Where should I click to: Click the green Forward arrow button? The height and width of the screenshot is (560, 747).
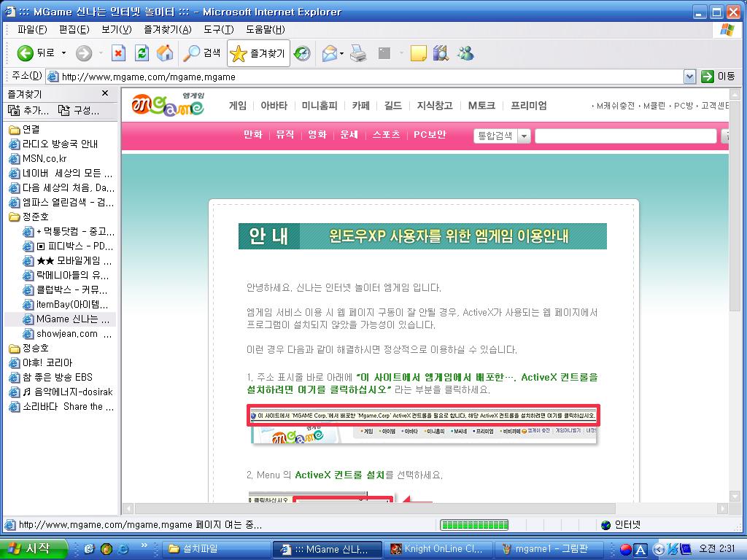tap(84, 52)
